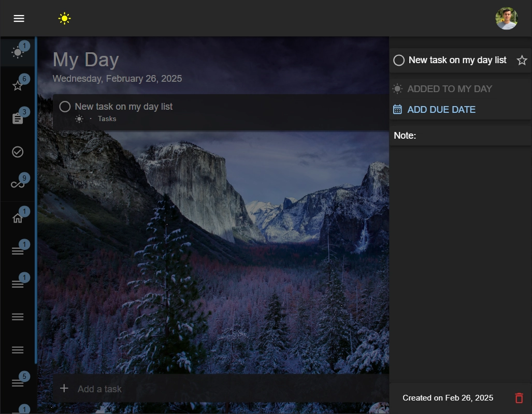532x414 pixels.
Task: Show Completed tasks via checkmark sidebar icon
Action: click(x=18, y=152)
